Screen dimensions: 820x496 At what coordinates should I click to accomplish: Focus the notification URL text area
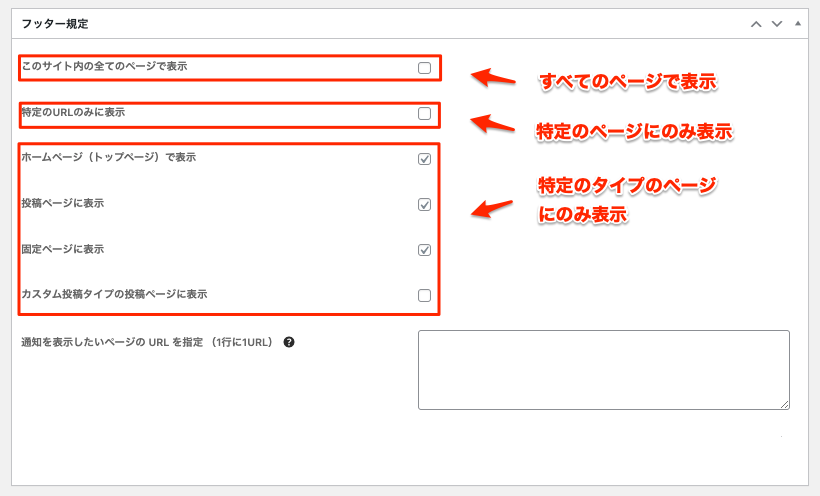(x=603, y=369)
